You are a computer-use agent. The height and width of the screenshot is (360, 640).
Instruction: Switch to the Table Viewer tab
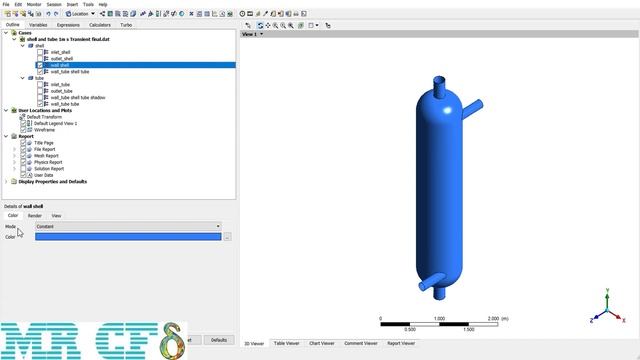tap(287, 343)
